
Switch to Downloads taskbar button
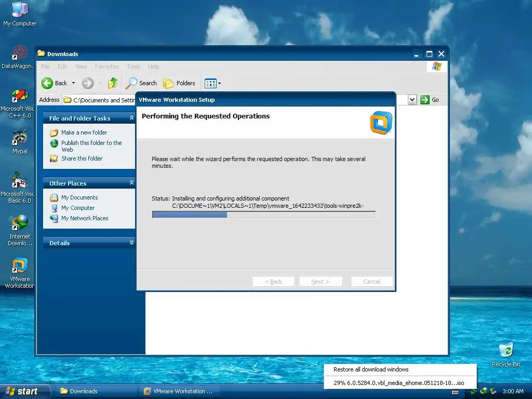[x=96, y=391]
